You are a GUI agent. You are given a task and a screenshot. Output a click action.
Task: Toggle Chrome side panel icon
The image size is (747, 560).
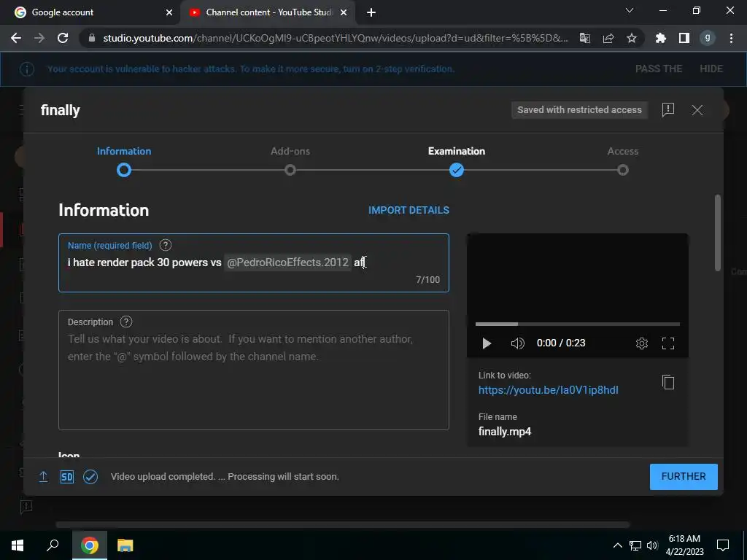684,38
